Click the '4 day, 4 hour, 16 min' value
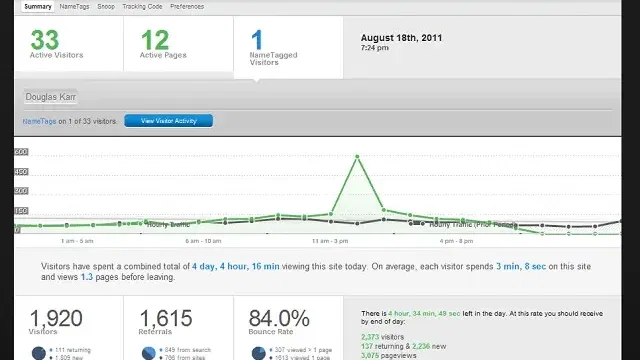Viewport: 640px width, 360px height. [x=236, y=267]
